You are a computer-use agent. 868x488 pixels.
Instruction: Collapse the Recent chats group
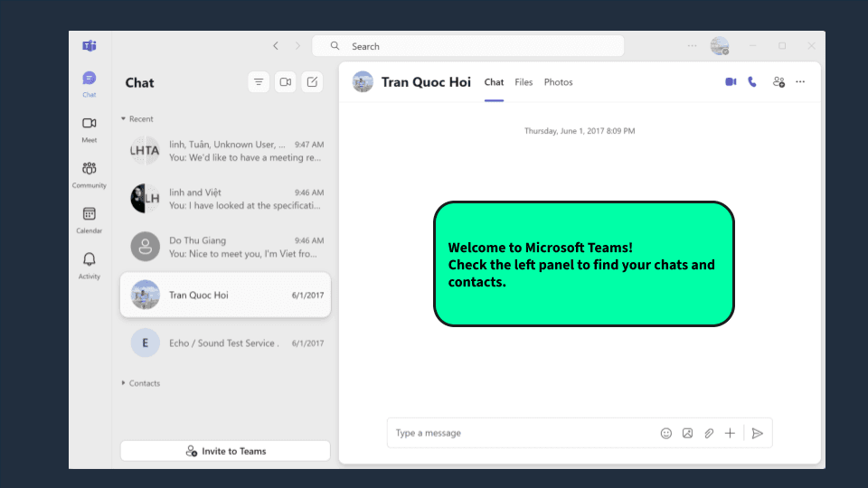point(137,119)
